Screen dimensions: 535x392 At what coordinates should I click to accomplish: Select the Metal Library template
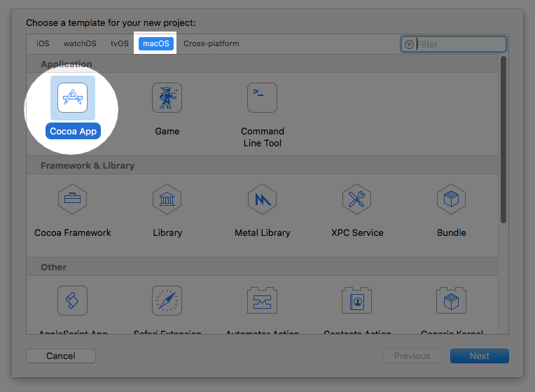click(x=262, y=199)
